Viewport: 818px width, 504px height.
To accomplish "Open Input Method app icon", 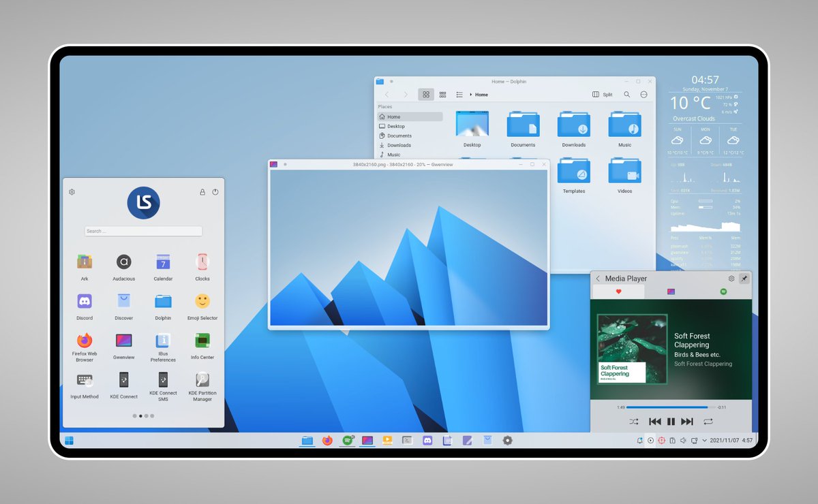I will pos(85,385).
